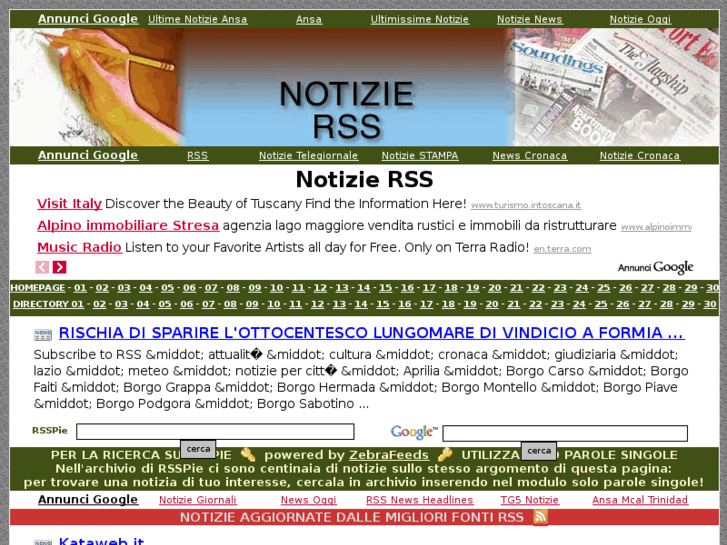
Task: Open Notizie Cronaca link
Action: 640,156
